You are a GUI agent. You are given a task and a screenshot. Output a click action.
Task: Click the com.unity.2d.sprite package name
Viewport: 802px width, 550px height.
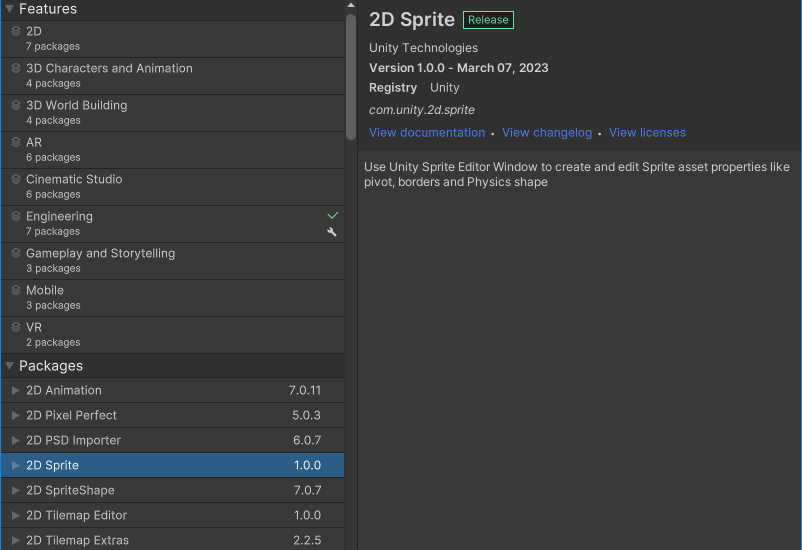422,110
